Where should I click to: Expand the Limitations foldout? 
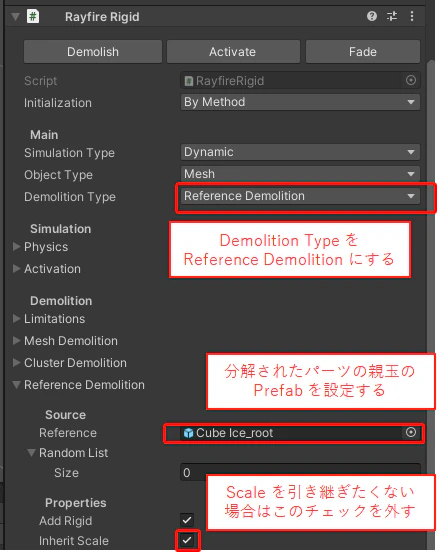pyautogui.click(x=16, y=319)
